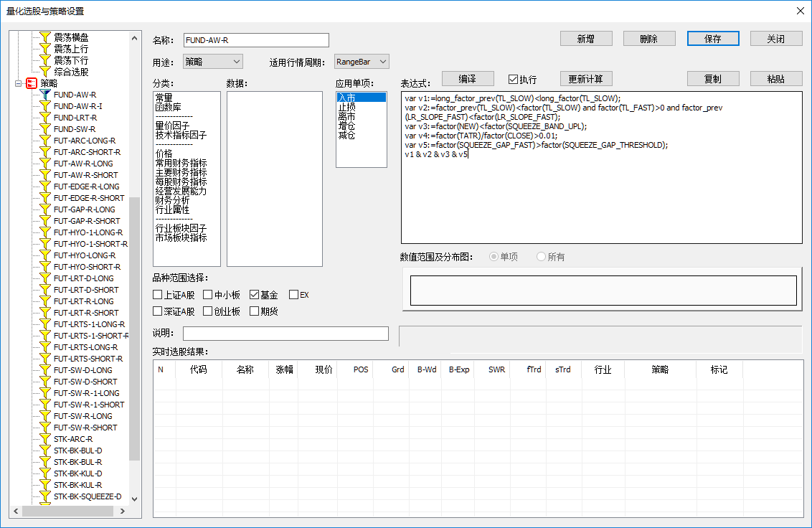This screenshot has width=812, height=528.
Task: Click the 说明 input field
Action: (x=286, y=333)
